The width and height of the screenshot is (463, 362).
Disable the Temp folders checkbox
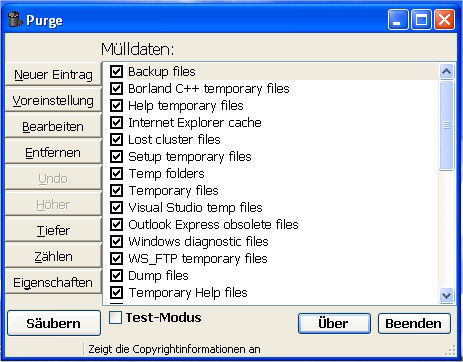coord(116,173)
